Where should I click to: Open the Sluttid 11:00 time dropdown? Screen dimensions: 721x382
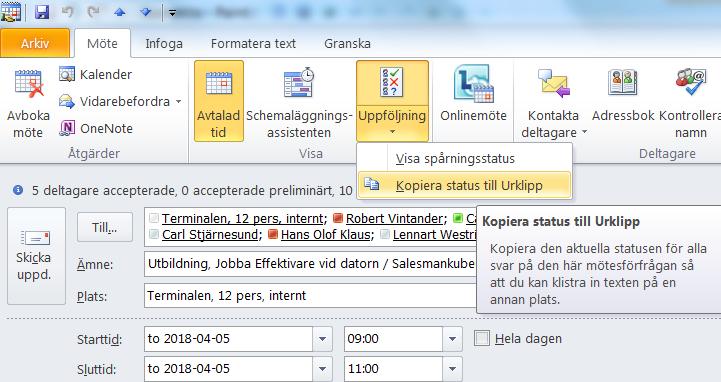452,369
